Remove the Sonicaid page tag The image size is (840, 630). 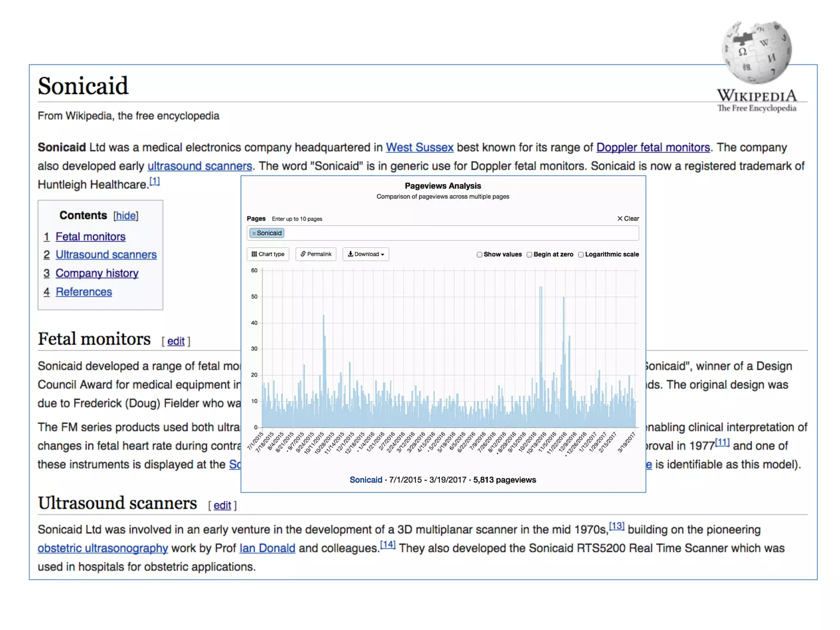coord(254,233)
